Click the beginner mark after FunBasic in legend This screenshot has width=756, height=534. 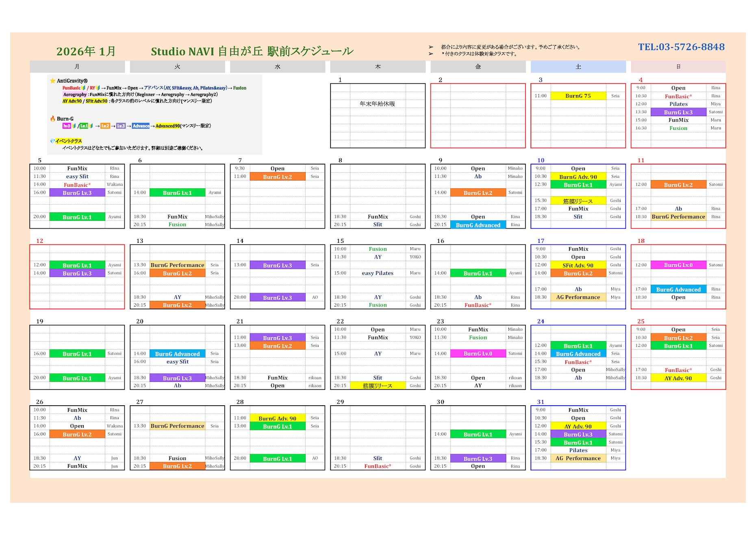(83, 88)
